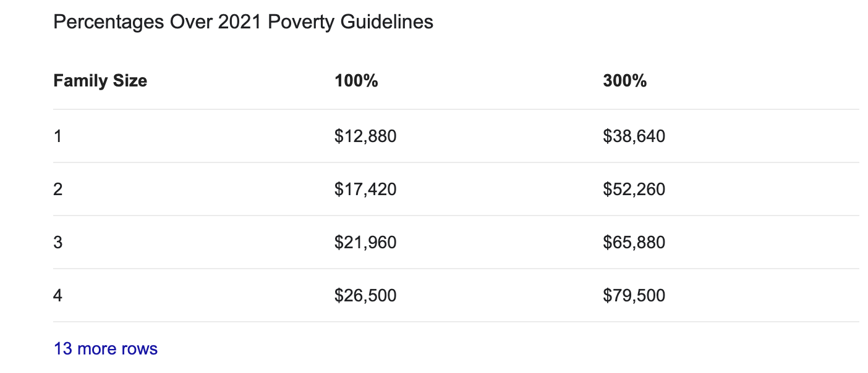868x373 pixels.
Task: Click family size 4 row label
Action: click(x=58, y=295)
